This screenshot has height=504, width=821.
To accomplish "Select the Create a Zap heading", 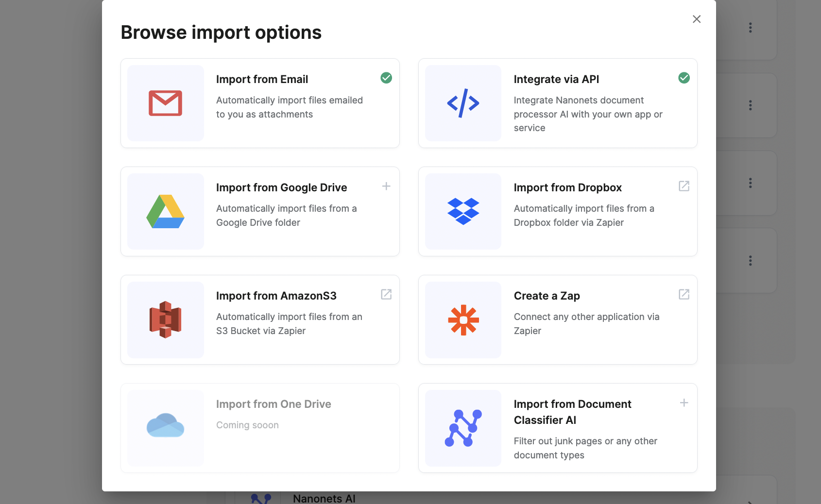I will click(547, 296).
